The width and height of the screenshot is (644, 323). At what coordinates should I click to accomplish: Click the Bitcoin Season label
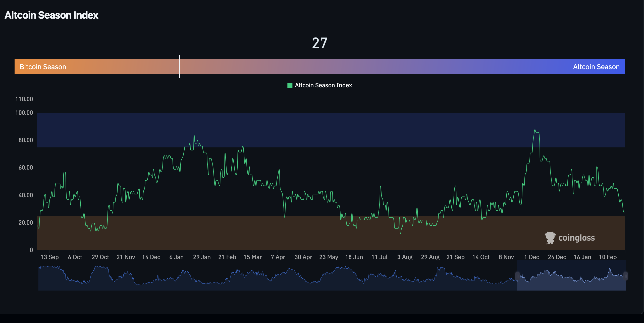pos(43,67)
